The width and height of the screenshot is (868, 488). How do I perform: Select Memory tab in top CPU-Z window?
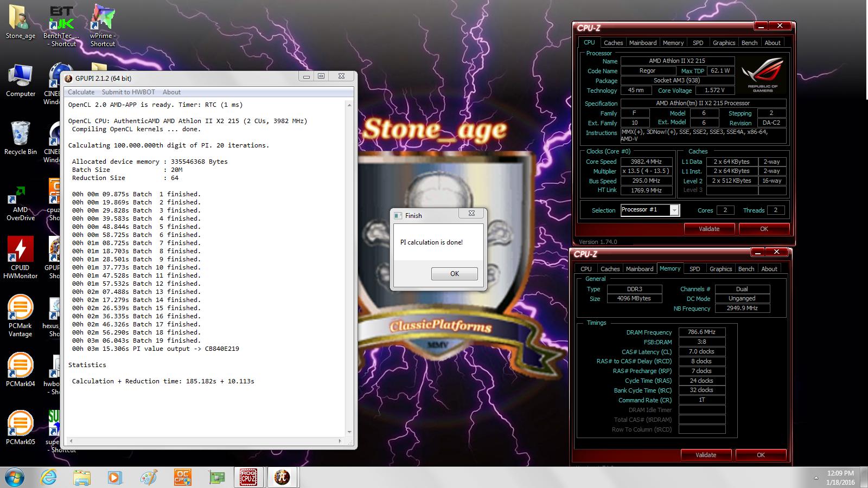tap(673, 43)
